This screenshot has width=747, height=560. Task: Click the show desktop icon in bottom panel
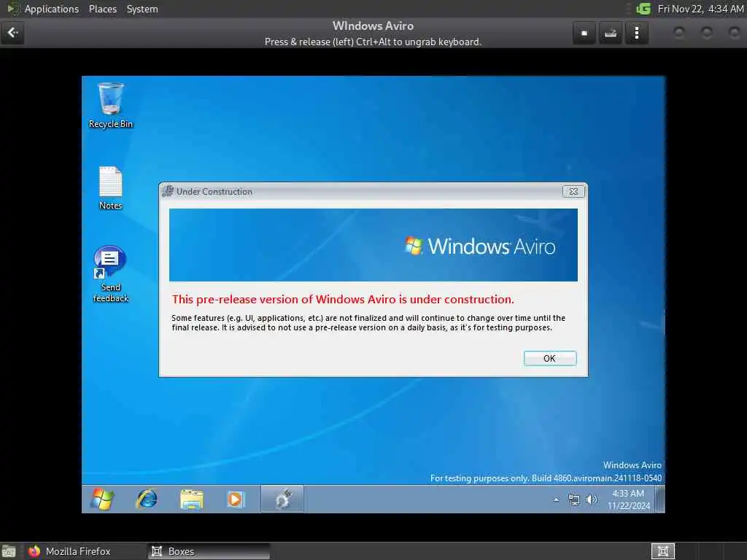click(x=9, y=551)
